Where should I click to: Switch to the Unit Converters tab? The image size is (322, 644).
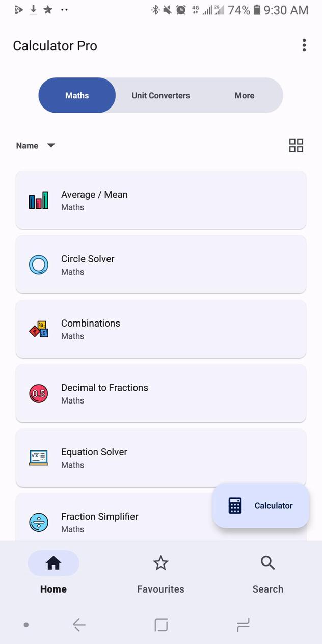(x=160, y=95)
